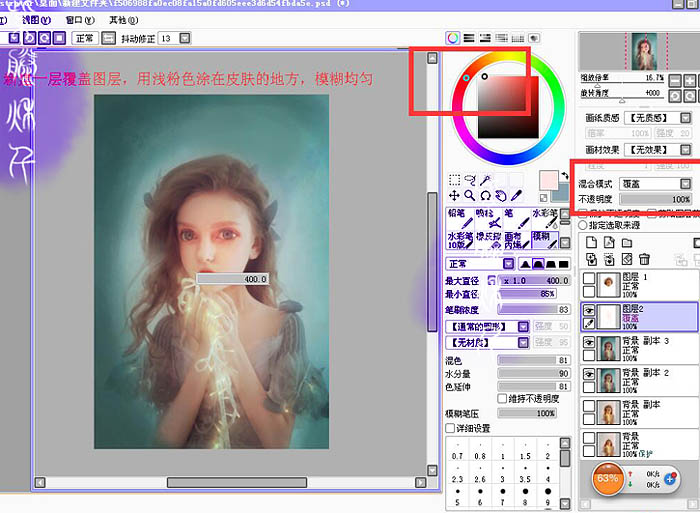Hide 图层2 layer using eye icon

pyautogui.click(x=589, y=310)
